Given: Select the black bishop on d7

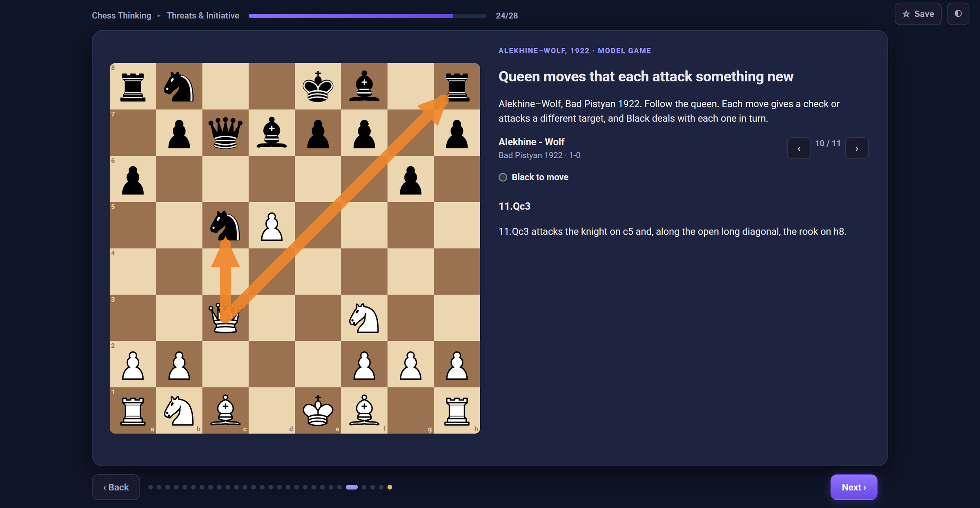Looking at the screenshot, I should [272, 132].
